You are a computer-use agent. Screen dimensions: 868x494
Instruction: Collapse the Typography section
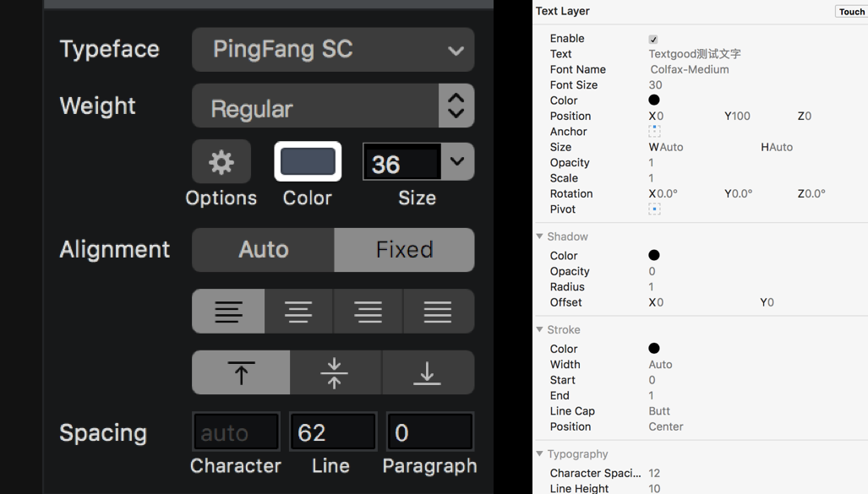coord(539,453)
